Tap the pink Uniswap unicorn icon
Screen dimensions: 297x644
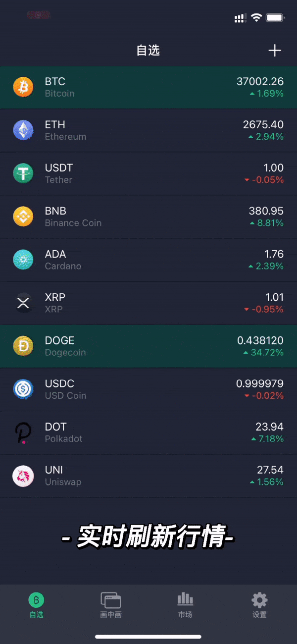click(23, 476)
